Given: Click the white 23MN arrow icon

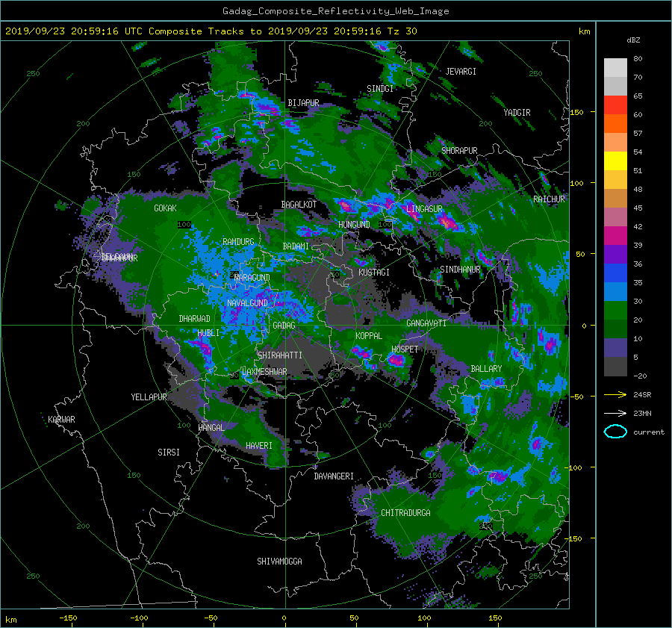Looking at the screenshot, I should (615, 413).
